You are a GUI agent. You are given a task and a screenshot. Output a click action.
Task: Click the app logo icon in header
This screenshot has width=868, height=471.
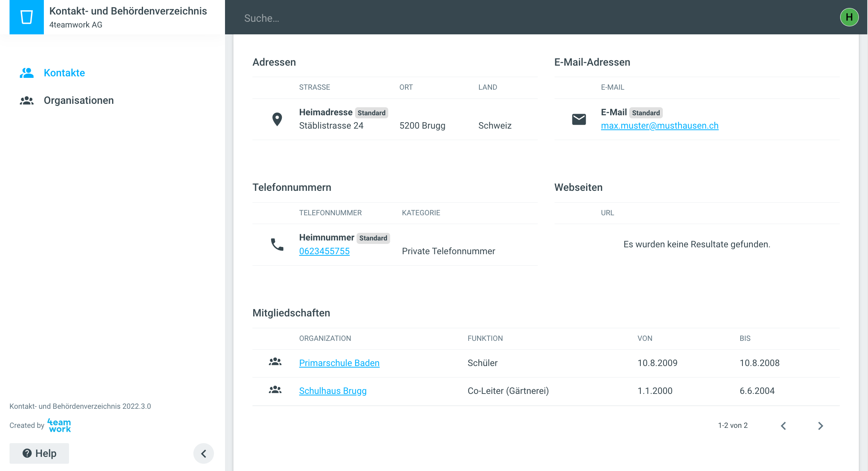(x=26, y=17)
